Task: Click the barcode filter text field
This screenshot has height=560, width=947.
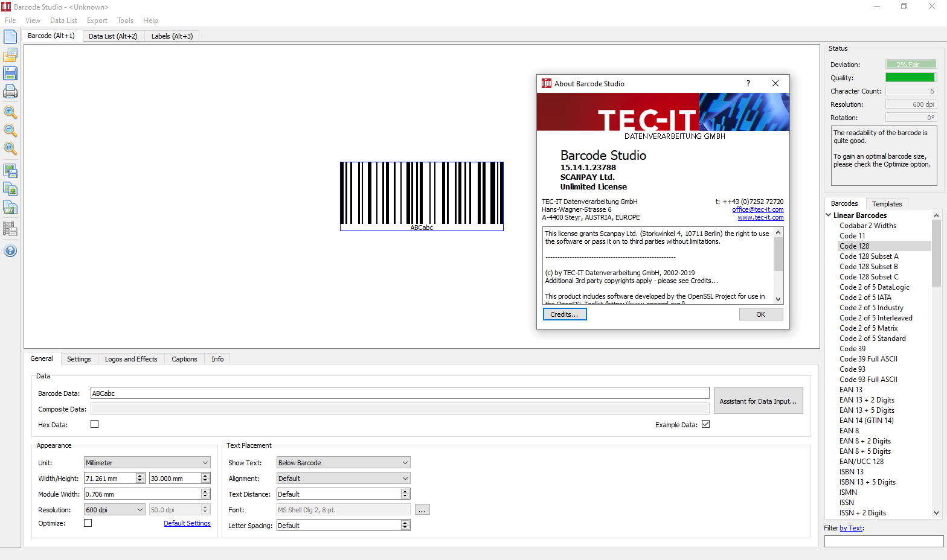Action: tap(884, 541)
